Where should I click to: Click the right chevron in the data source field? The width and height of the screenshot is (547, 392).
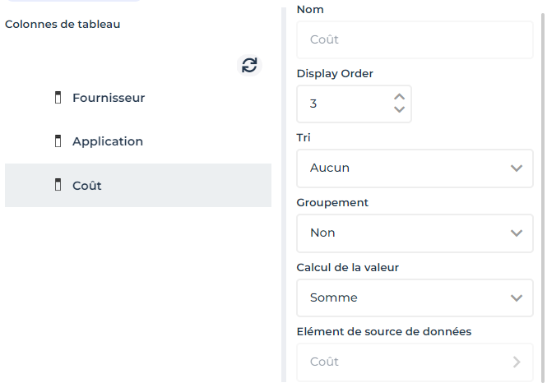click(517, 362)
